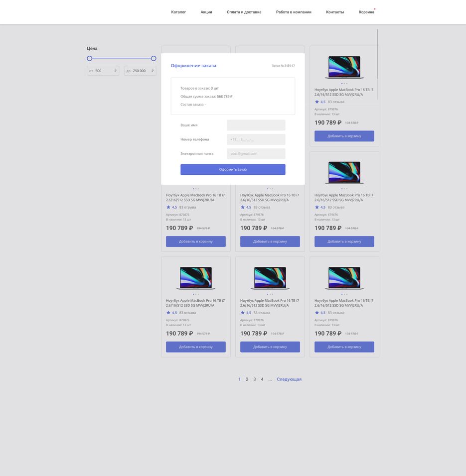
Task: Focus the maximum price field showing 250 000
Action: point(140,71)
